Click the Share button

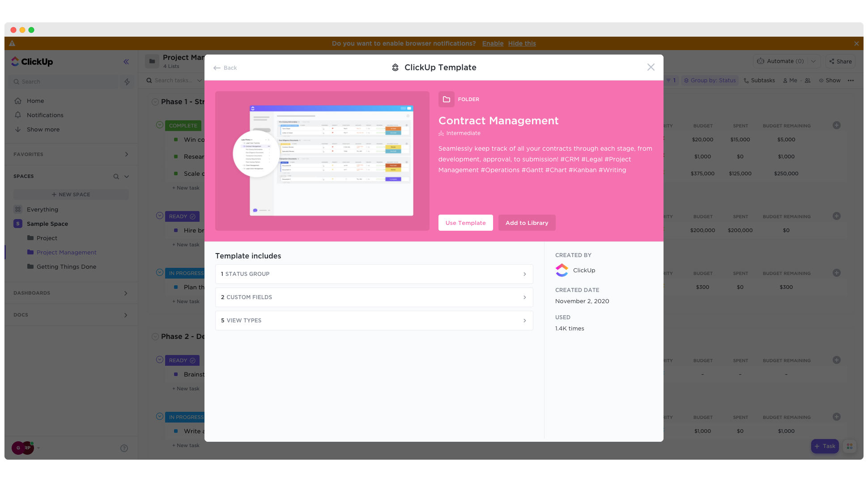click(x=840, y=61)
